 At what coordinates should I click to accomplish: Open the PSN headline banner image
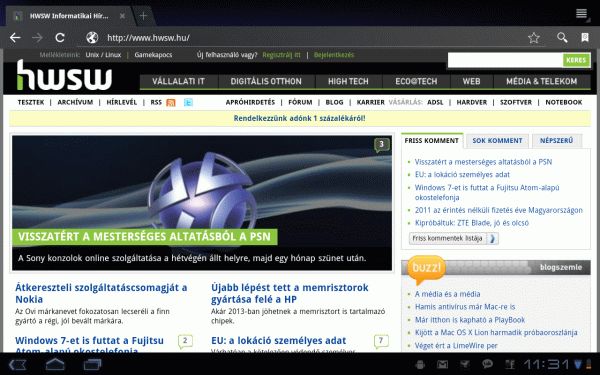pos(202,203)
